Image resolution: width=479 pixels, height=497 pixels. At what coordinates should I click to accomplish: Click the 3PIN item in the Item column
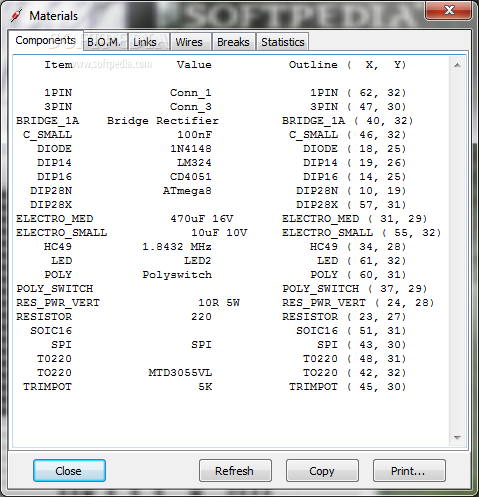point(58,107)
